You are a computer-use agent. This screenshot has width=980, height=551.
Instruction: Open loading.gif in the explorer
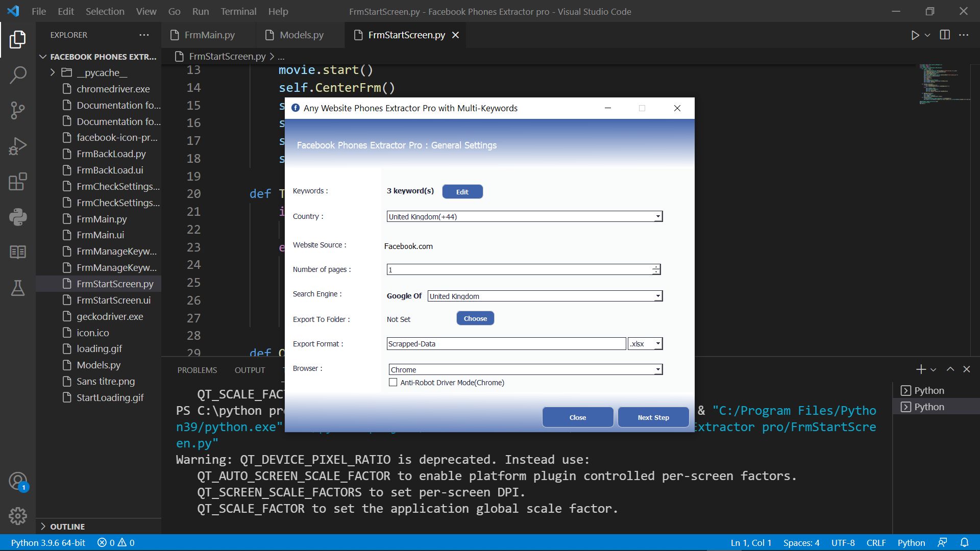coord(99,349)
